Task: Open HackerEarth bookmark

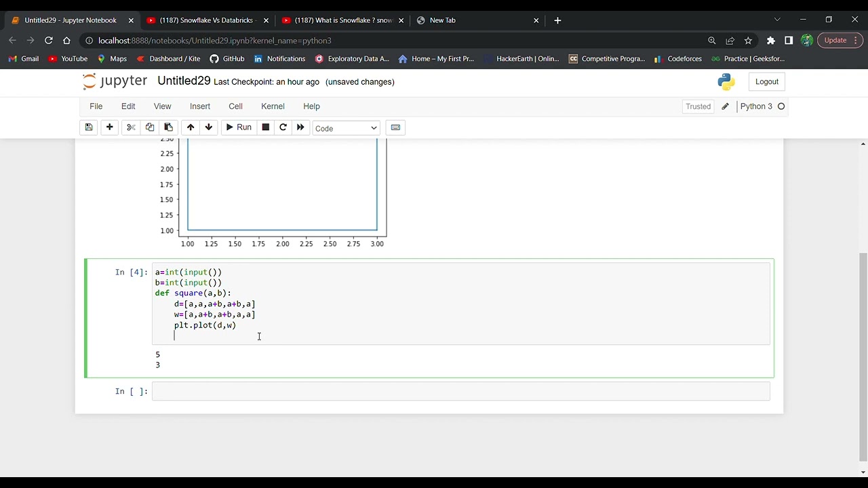Action: [522, 59]
